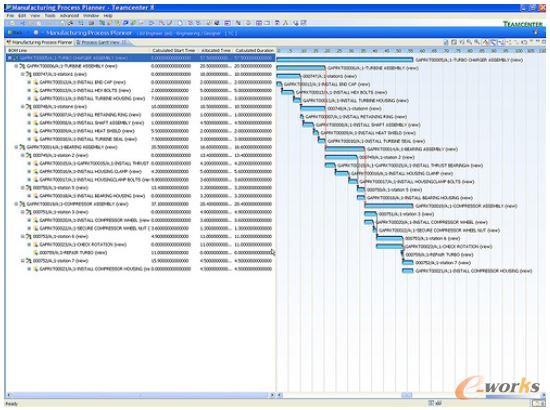Click the Gantt chart horizontal scrollbar thumb
This screenshot has height=410, width=550.
coord(407,395)
